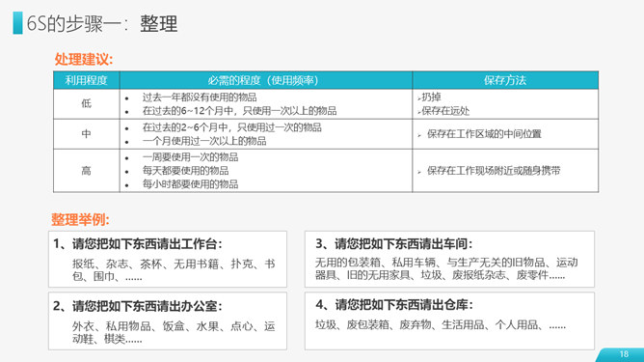Click the 每天都要使用的物品 bullet line

point(186,170)
